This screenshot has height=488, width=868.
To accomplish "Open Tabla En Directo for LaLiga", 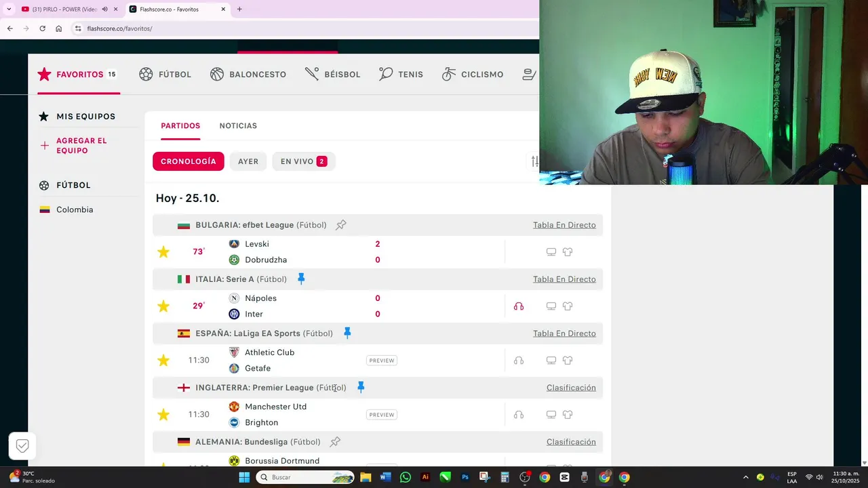I will click(564, 333).
